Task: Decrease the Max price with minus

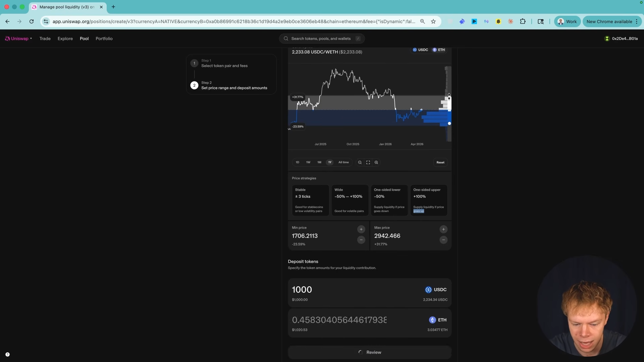Action: (x=443, y=240)
